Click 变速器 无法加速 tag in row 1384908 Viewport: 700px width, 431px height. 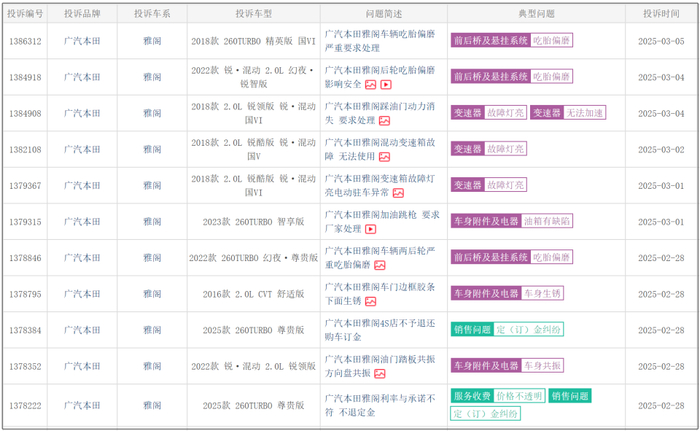click(568, 113)
